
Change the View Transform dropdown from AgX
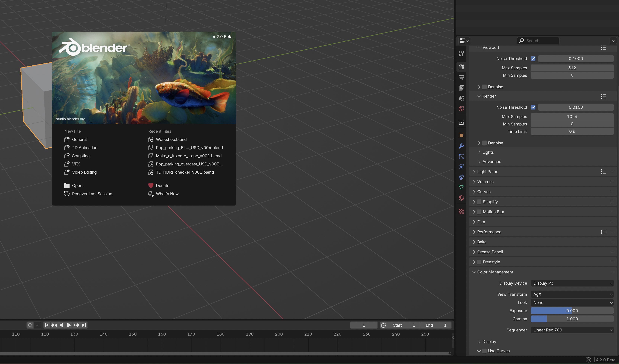pos(572,294)
